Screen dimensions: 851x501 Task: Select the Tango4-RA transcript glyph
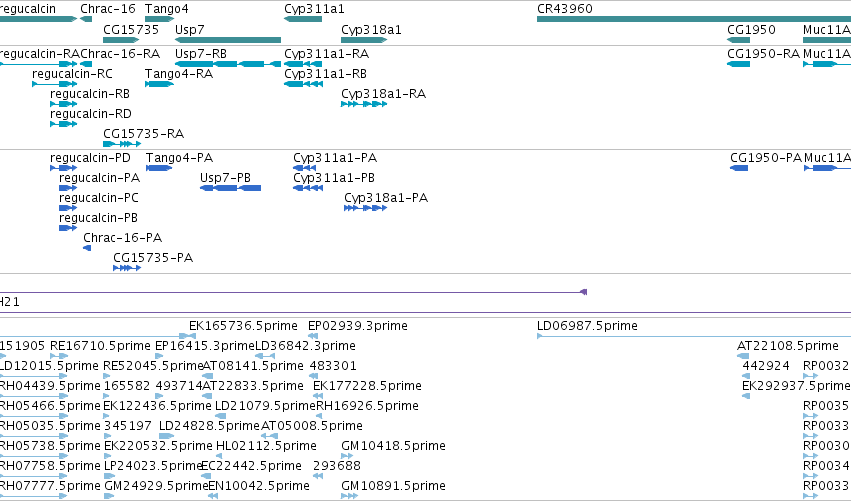point(160,84)
